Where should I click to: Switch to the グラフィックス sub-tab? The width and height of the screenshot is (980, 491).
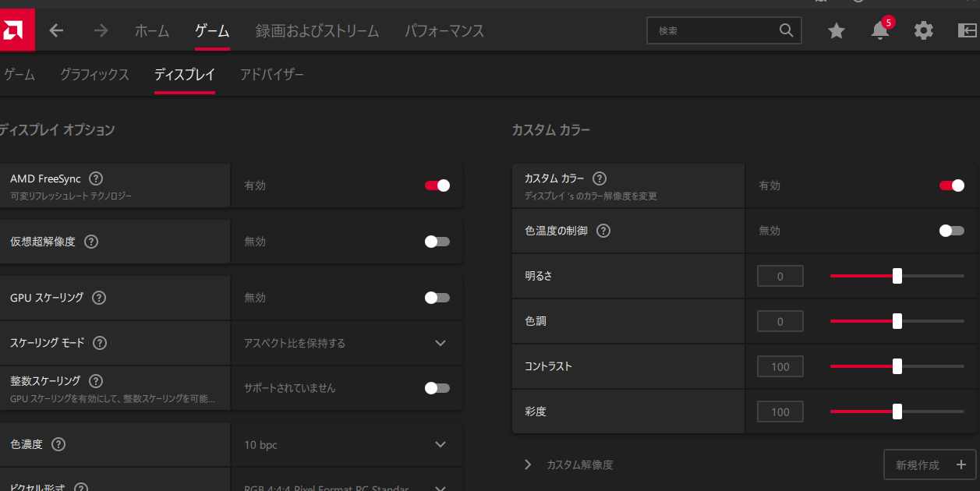(x=94, y=75)
